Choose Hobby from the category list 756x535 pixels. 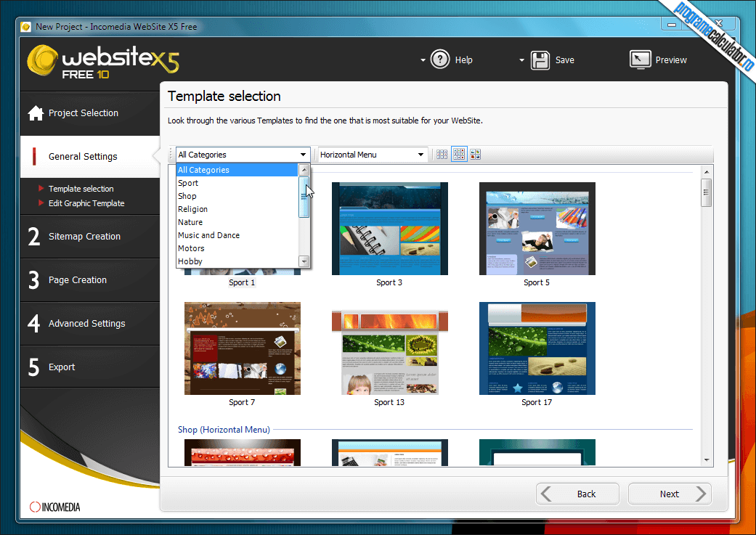coord(237,261)
